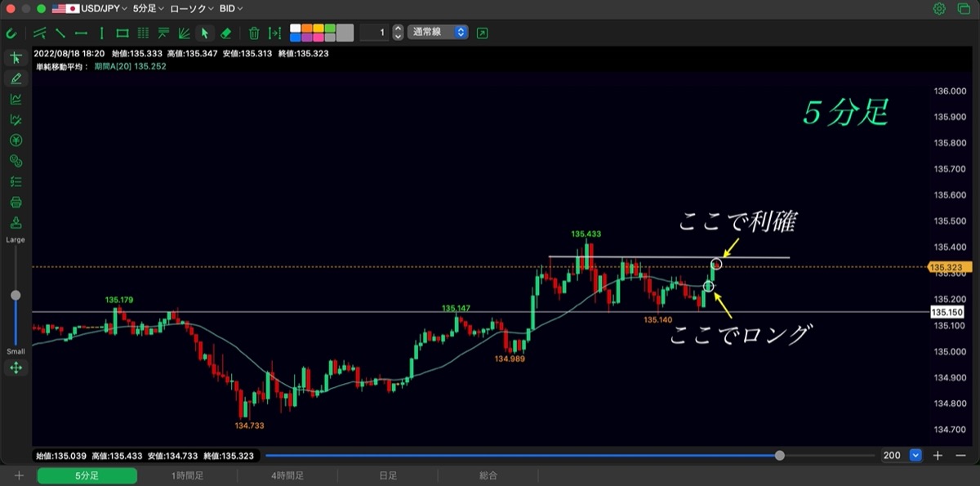Click the download save icon in sidebar

pos(16,223)
